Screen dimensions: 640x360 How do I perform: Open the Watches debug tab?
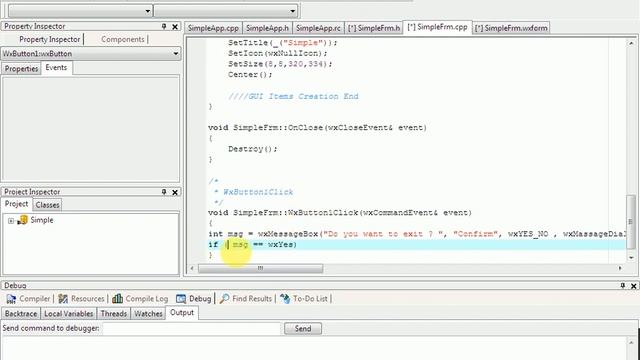click(148, 313)
